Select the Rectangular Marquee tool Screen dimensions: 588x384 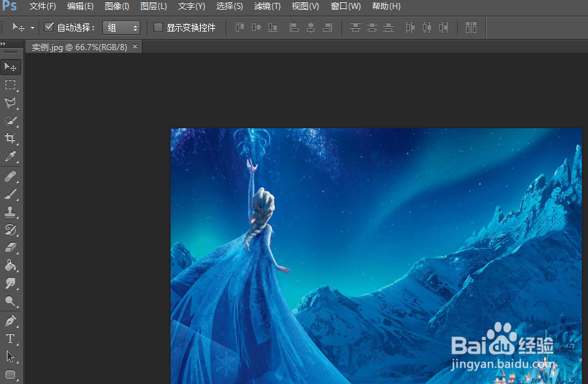pos(10,85)
